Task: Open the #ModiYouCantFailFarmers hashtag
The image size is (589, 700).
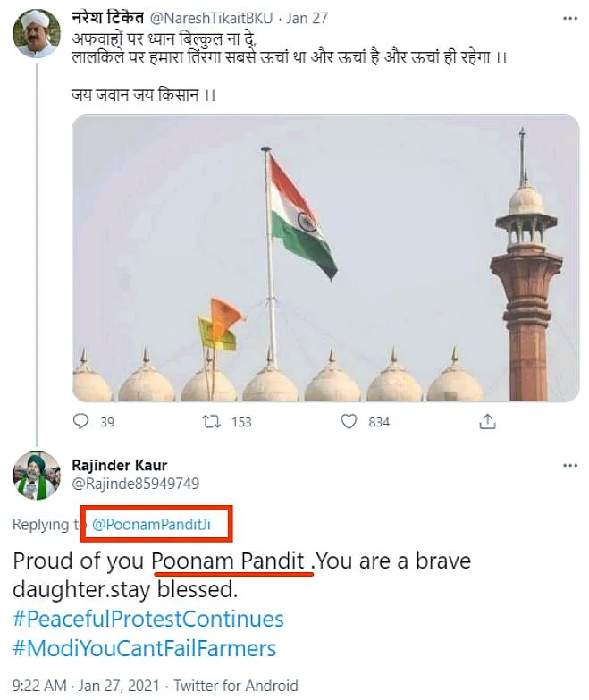Action: [x=145, y=647]
